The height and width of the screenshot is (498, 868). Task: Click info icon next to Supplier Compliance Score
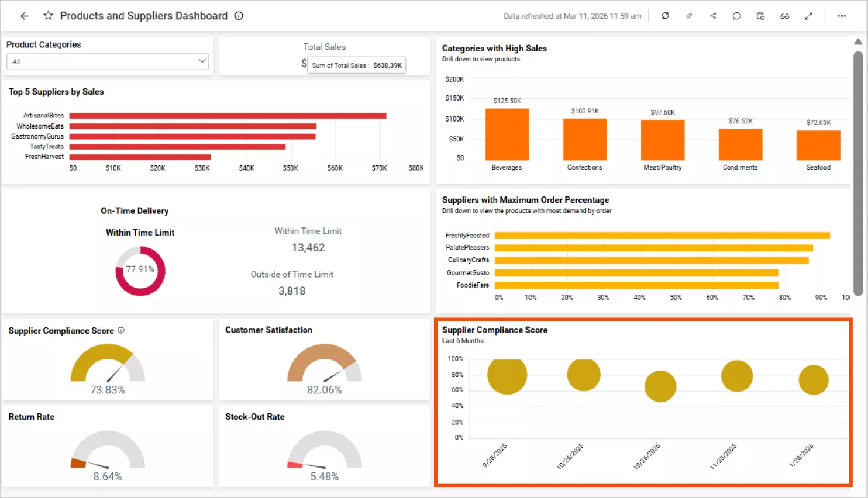[121, 330]
